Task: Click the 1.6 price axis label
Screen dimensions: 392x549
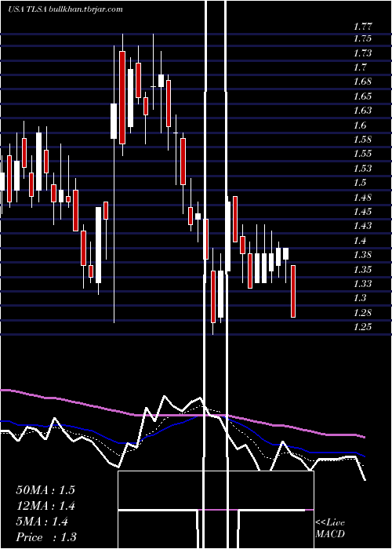Action: [x=360, y=125]
